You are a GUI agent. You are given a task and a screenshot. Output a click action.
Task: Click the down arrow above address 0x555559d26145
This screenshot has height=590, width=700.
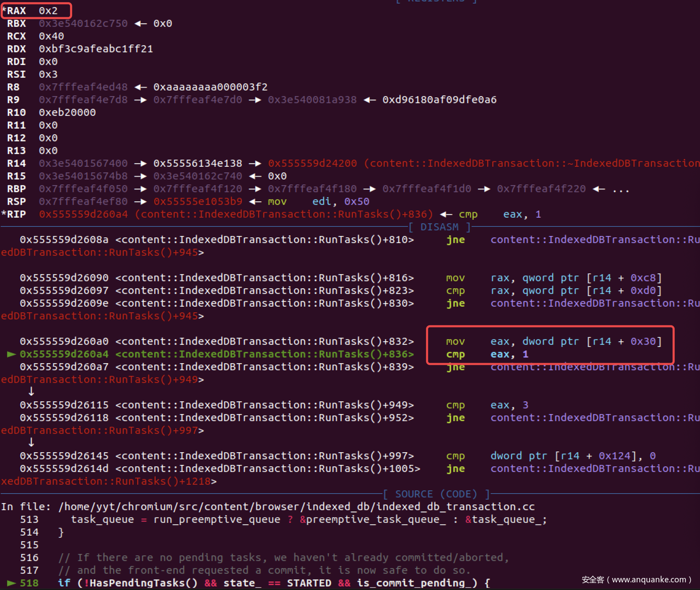point(31,442)
